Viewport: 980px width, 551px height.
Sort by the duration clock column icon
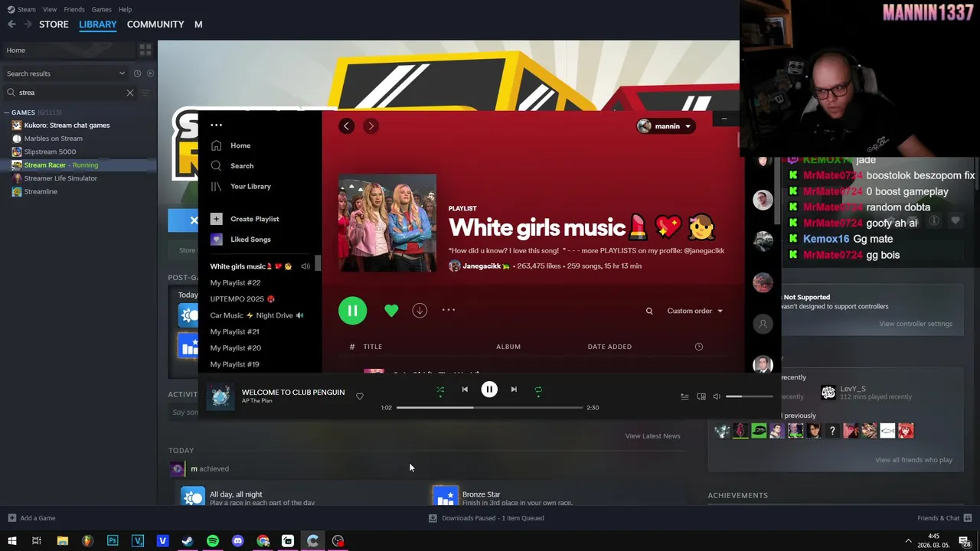698,347
